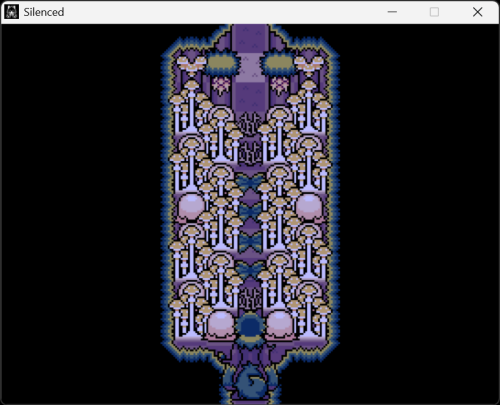Click the left olive-green bush at top
Viewport: 500px width, 405px height.
point(221,63)
